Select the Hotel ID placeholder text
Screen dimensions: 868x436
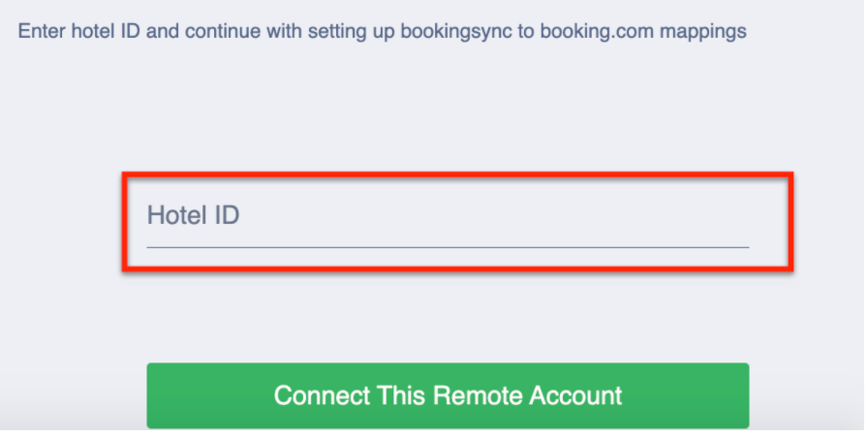pyautogui.click(x=193, y=215)
